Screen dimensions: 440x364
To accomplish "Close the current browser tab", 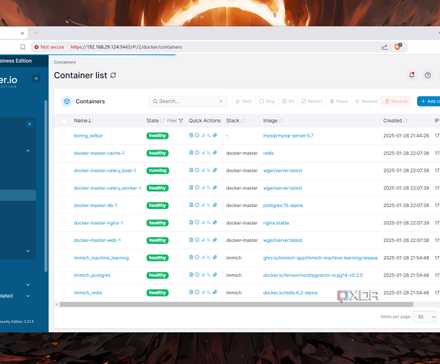I will 22,33.
